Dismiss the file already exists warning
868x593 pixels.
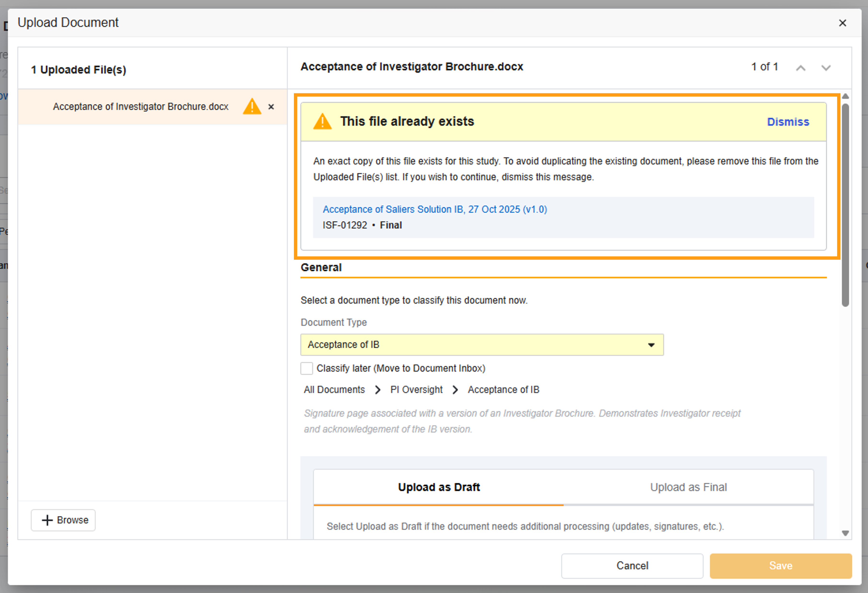pyautogui.click(x=788, y=122)
